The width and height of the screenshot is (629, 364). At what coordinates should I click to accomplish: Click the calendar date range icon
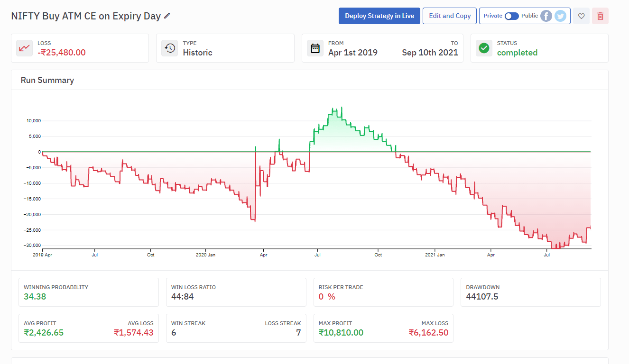[x=315, y=48]
